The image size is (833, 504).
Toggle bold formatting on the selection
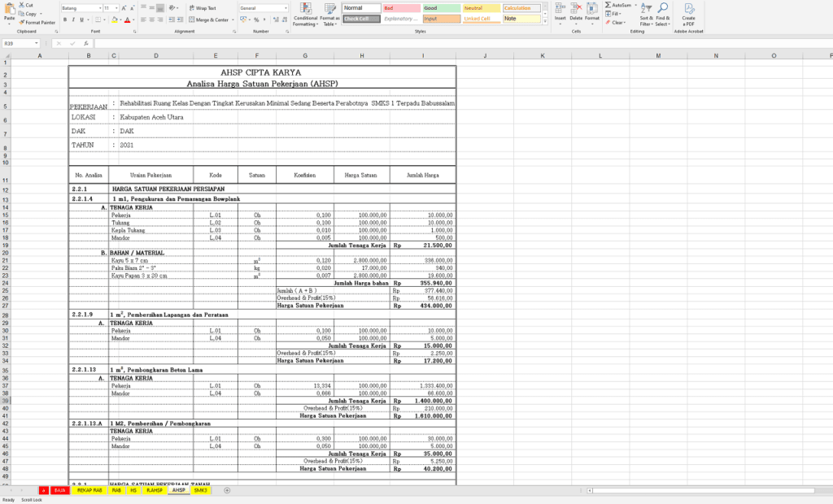point(65,20)
